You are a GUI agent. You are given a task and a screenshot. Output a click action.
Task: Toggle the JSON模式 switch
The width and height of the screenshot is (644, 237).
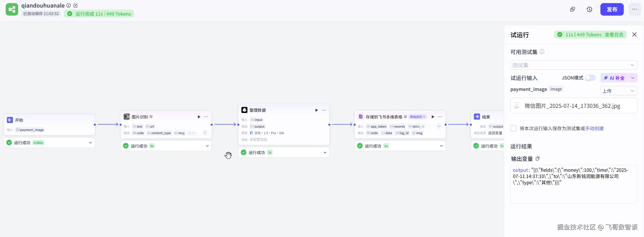click(x=590, y=78)
